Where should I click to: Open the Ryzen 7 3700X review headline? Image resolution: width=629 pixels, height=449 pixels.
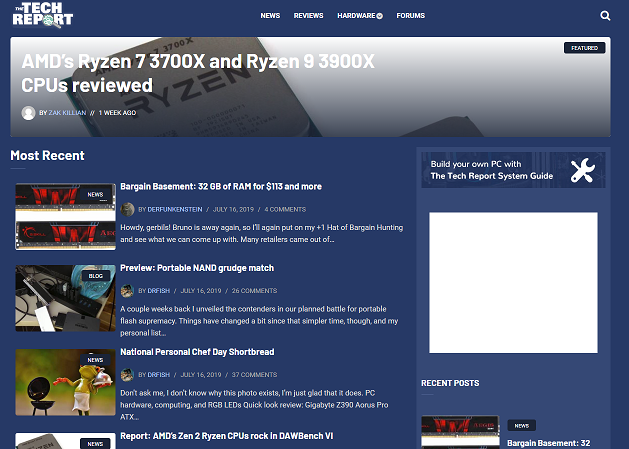click(198, 73)
